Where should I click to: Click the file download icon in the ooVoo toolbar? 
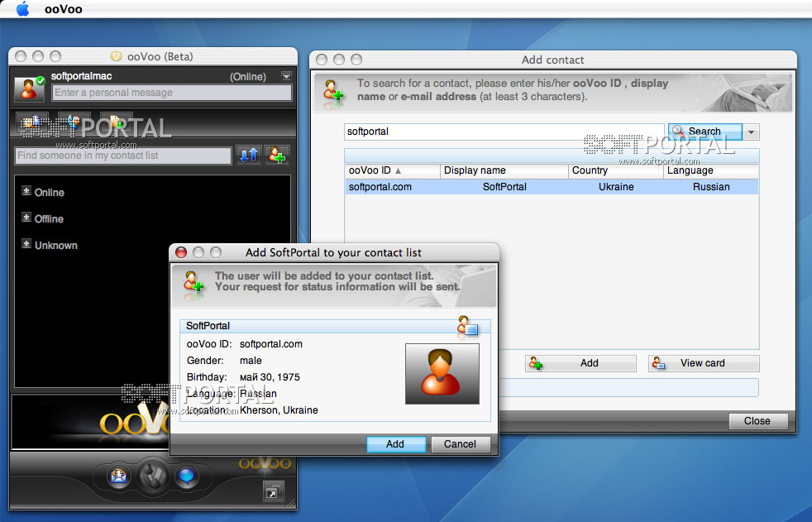tap(116, 122)
